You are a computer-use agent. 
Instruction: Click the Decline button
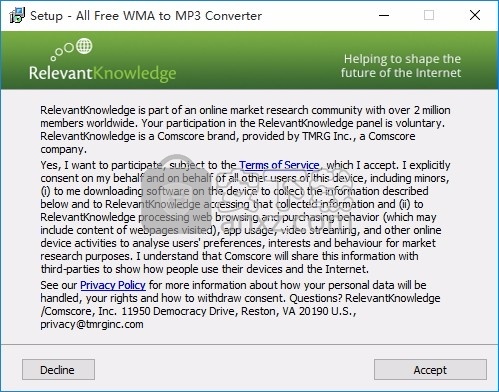[x=58, y=370]
